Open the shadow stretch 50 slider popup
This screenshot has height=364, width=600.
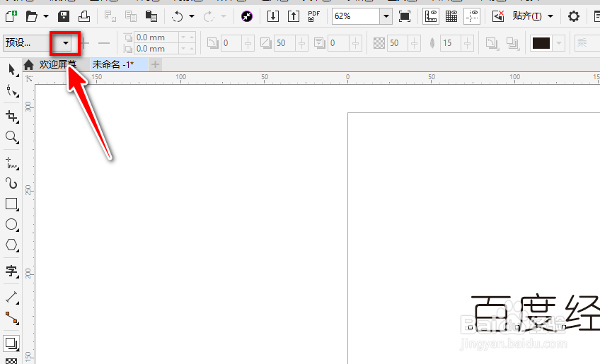coord(301,43)
